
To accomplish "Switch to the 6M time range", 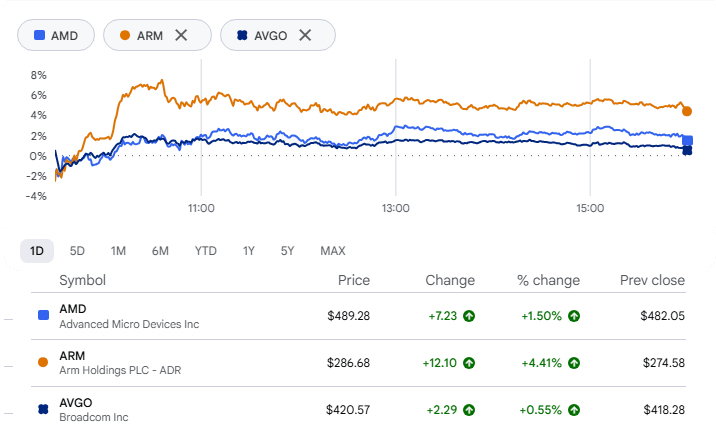I will 160,251.
